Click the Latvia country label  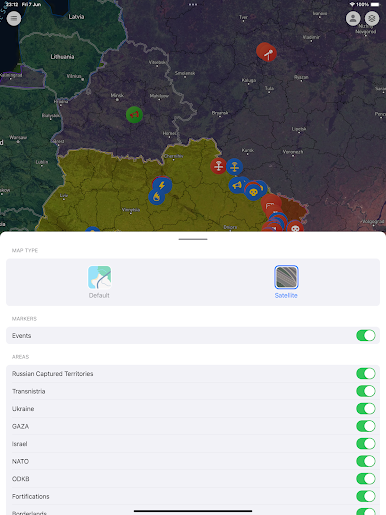pos(76,17)
